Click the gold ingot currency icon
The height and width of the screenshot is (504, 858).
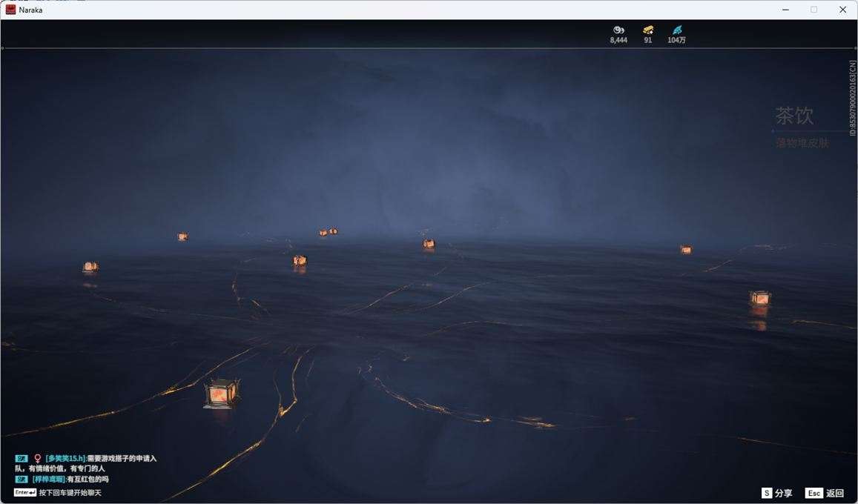click(648, 30)
